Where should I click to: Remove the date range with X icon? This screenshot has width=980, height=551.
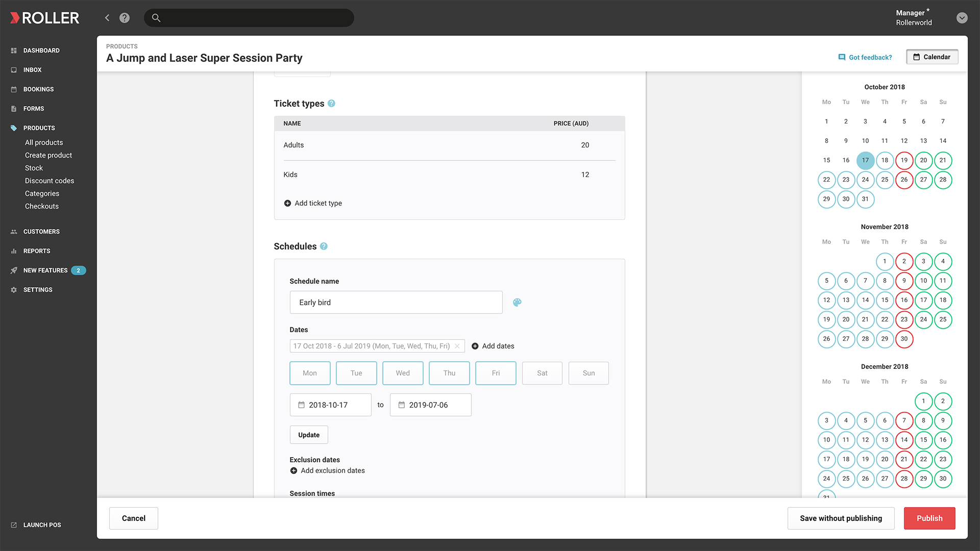pos(457,346)
